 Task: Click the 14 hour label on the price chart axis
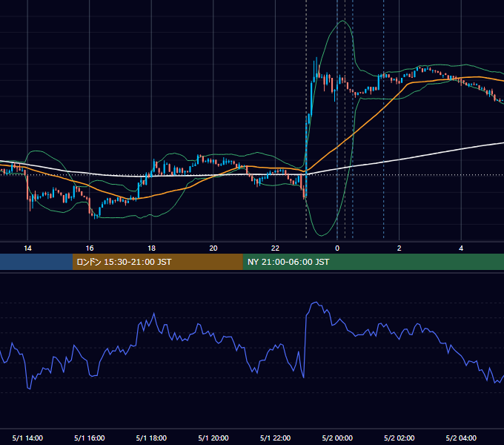click(x=27, y=248)
